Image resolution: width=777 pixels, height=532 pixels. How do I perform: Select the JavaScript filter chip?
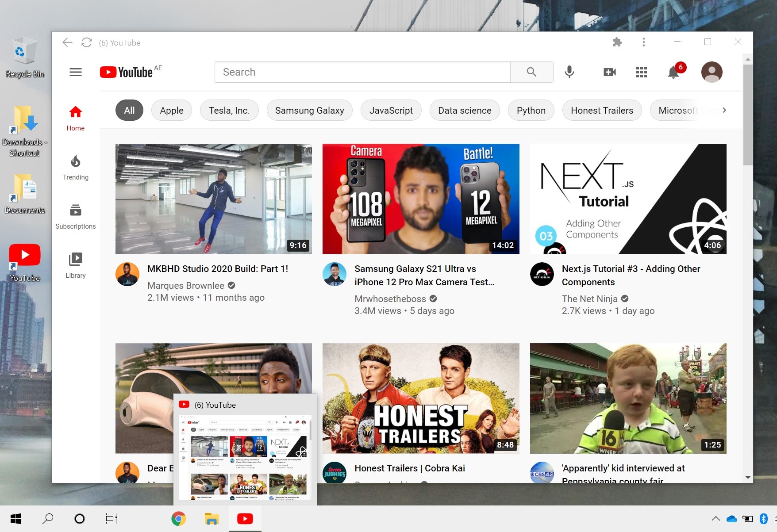[x=391, y=111]
